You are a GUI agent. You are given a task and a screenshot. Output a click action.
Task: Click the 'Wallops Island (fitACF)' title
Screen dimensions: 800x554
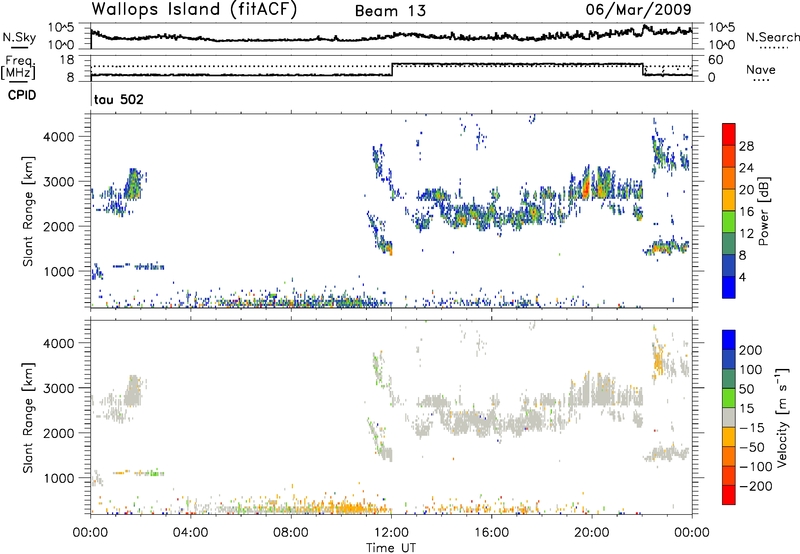194,10
